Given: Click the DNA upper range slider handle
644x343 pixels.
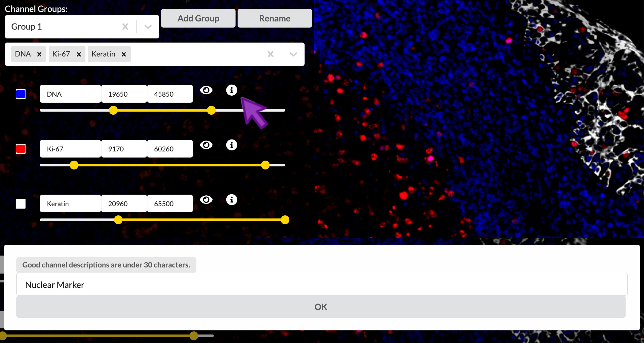Looking at the screenshot, I should (x=211, y=110).
